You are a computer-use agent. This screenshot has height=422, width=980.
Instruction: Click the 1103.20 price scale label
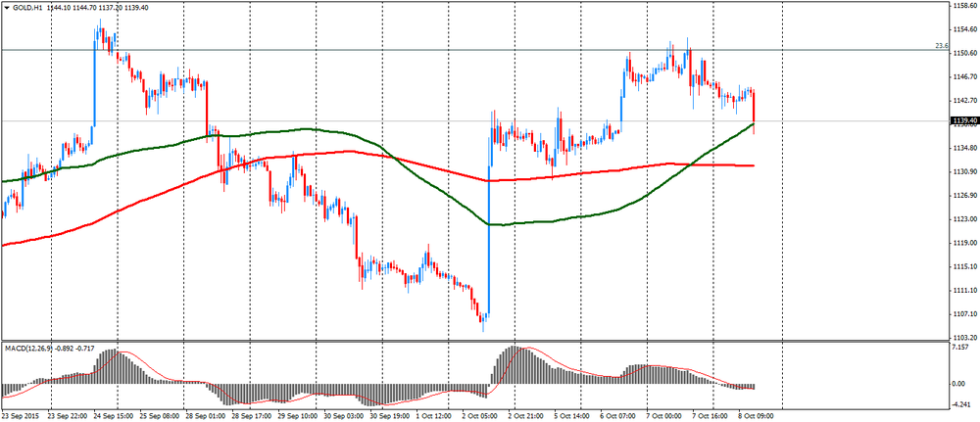point(963,338)
